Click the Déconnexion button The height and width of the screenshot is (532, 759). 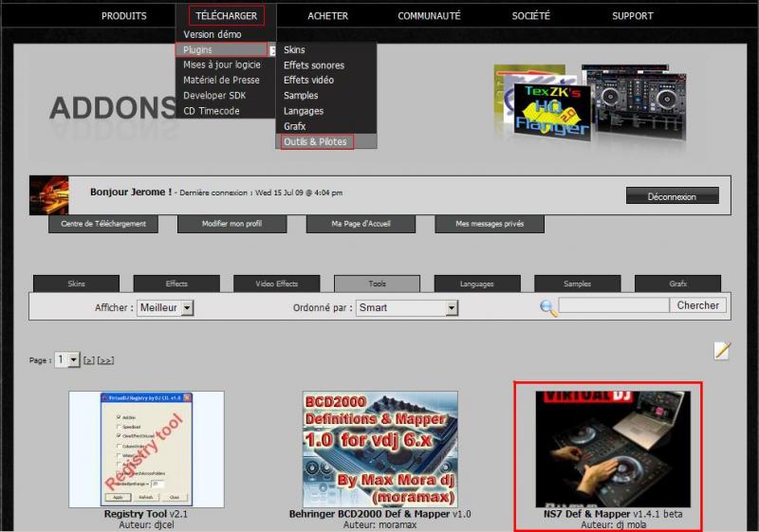(x=673, y=196)
